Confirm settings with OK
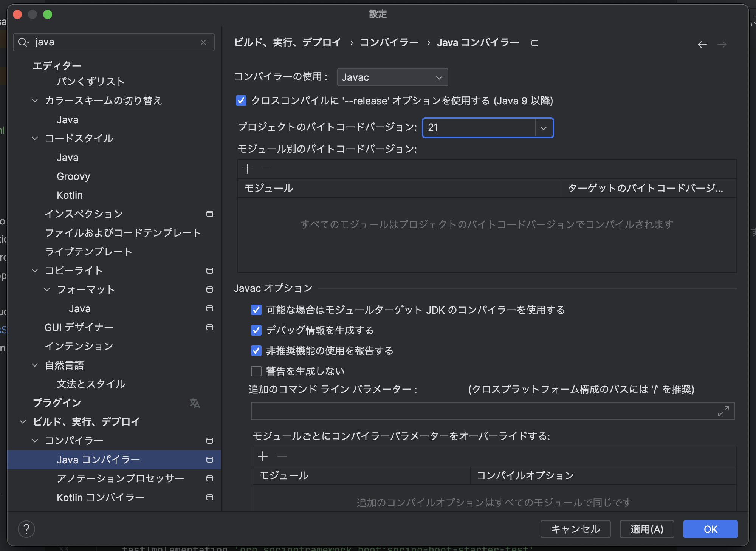The height and width of the screenshot is (551, 756). pos(710,529)
